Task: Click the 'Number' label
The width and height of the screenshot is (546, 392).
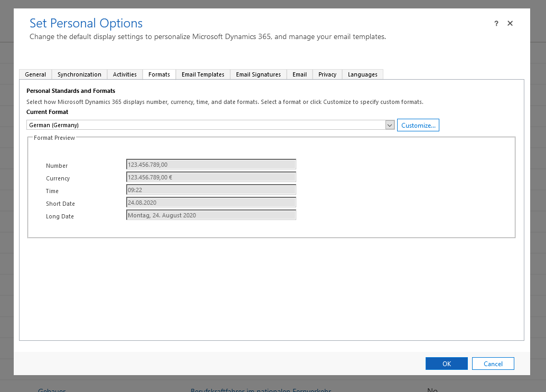Action: [x=57, y=166]
